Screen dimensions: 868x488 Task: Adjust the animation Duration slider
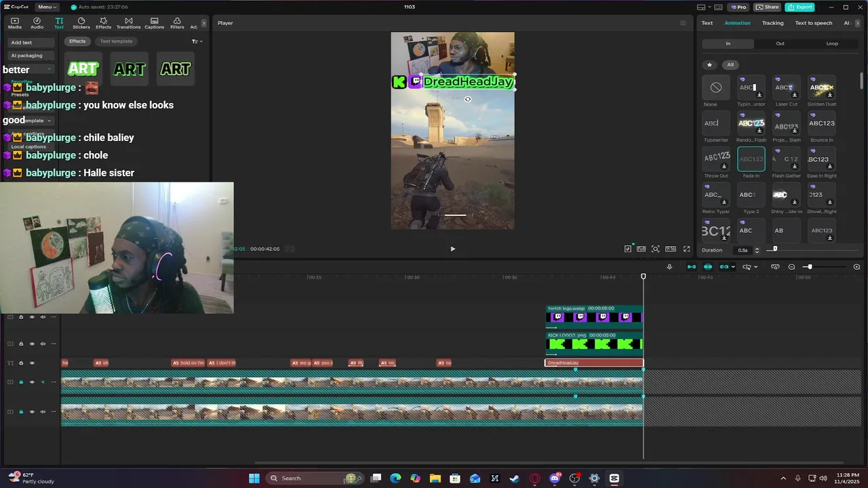(x=775, y=249)
